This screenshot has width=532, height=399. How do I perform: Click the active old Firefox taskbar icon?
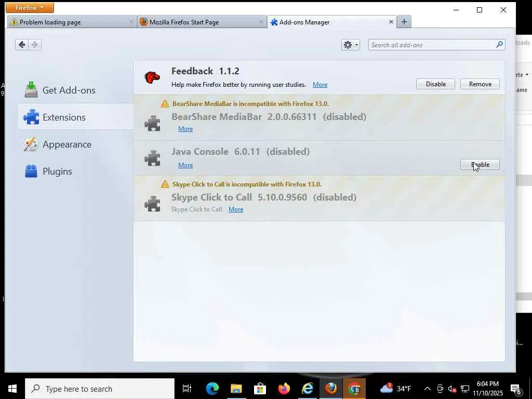pos(331,389)
